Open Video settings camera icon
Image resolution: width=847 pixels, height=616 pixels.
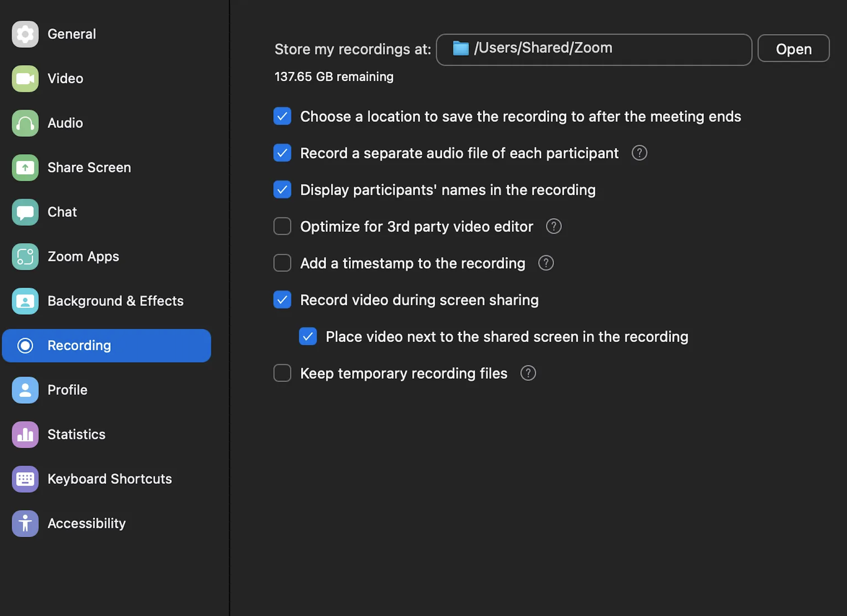(x=25, y=78)
